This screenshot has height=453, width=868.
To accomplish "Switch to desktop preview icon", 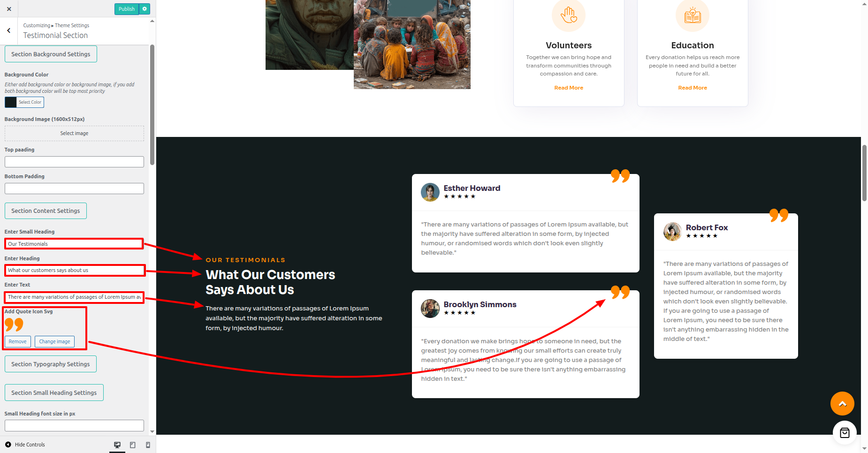I will tap(117, 445).
